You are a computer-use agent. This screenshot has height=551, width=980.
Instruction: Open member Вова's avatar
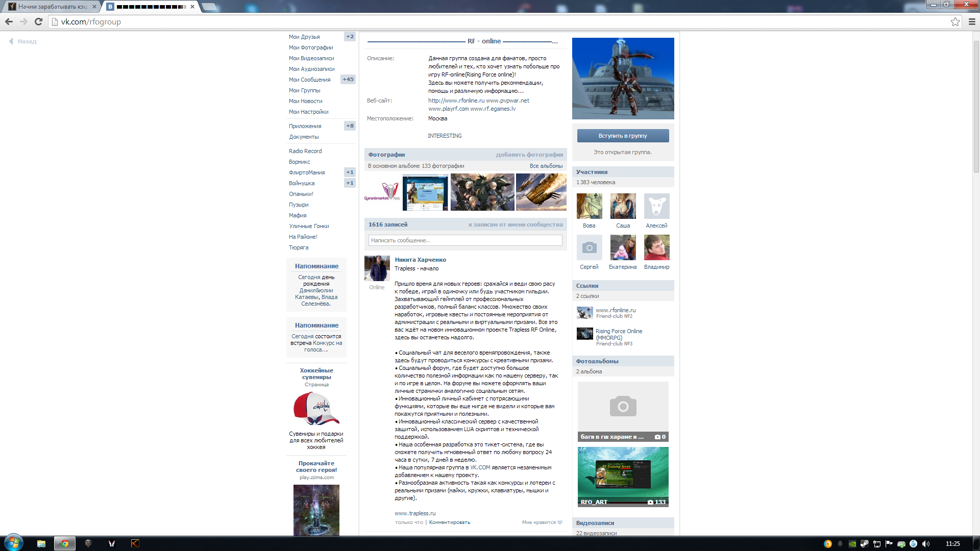589,206
